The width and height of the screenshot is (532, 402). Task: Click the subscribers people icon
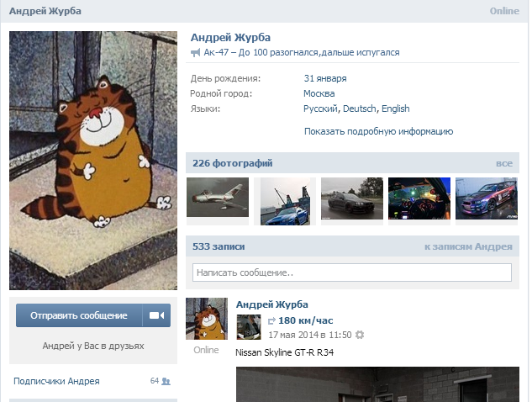click(166, 381)
